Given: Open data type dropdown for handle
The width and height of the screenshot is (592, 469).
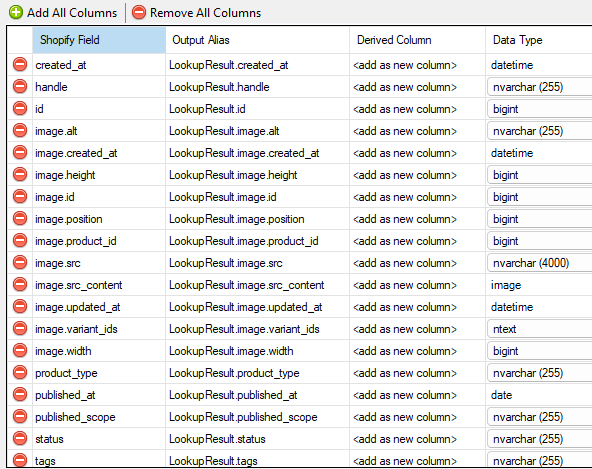Looking at the screenshot, I should click(x=540, y=87).
